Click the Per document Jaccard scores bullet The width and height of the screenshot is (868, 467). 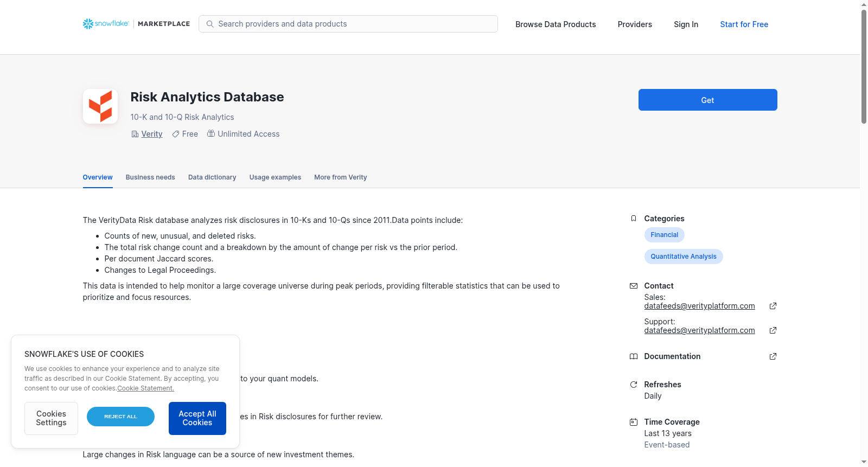tap(159, 259)
